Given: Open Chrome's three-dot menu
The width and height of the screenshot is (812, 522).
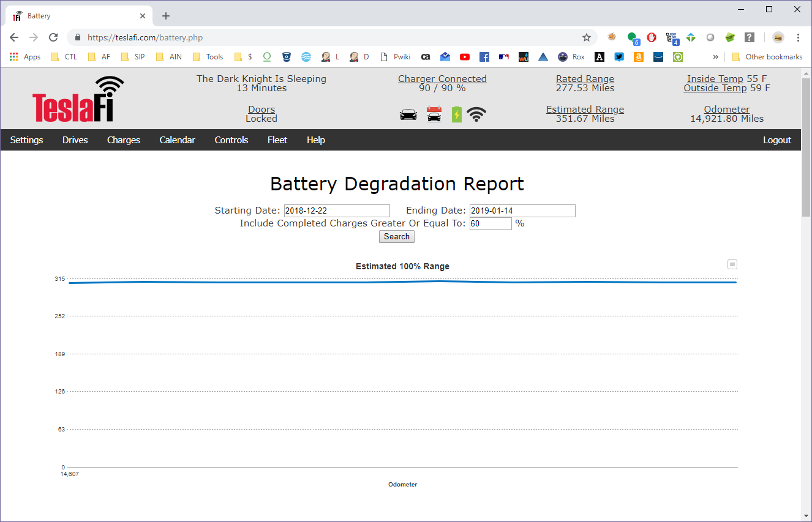Looking at the screenshot, I should pos(798,37).
